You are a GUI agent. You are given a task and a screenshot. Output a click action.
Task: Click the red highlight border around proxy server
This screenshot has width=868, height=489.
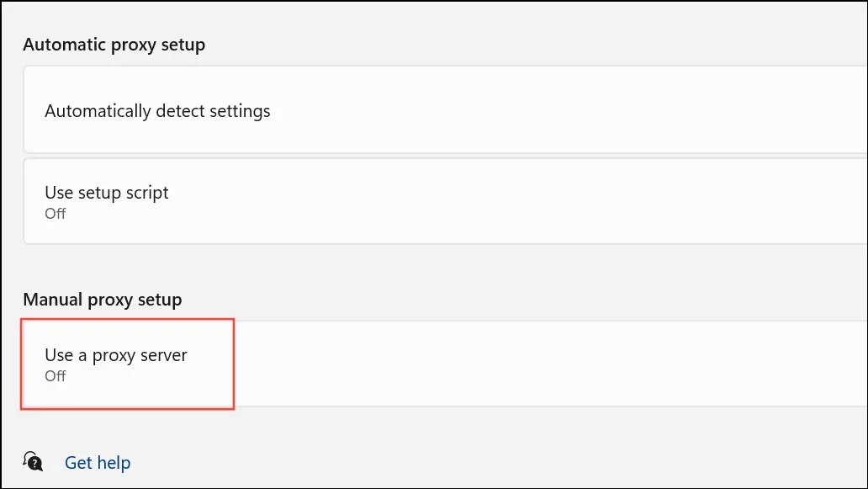tap(127, 319)
